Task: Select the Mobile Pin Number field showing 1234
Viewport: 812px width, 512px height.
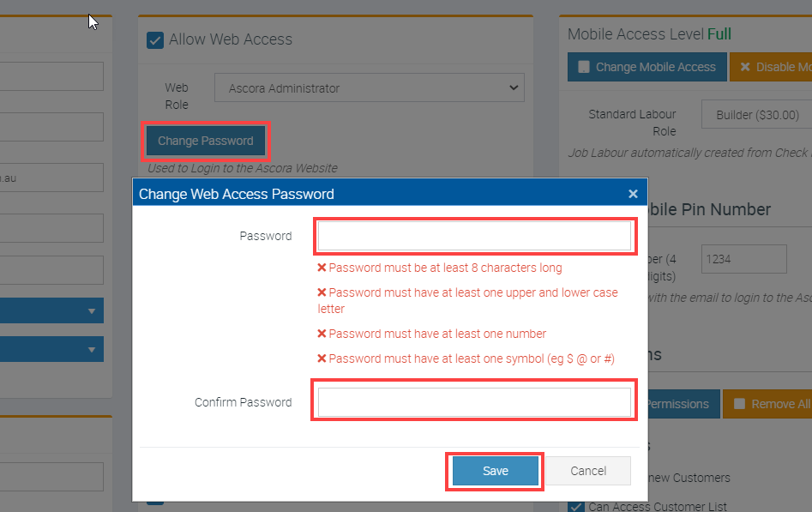Action: (743, 259)
